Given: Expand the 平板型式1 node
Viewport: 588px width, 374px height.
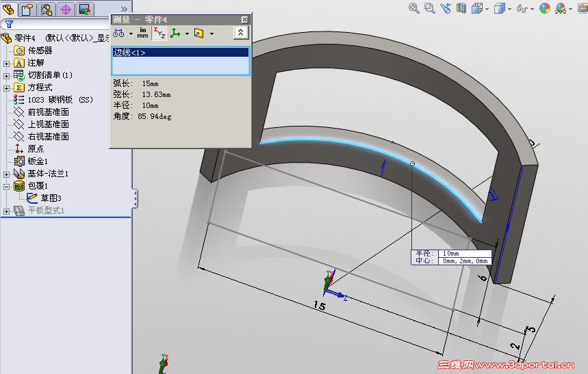Looking at the screenshot, I should tap(6, 211).
